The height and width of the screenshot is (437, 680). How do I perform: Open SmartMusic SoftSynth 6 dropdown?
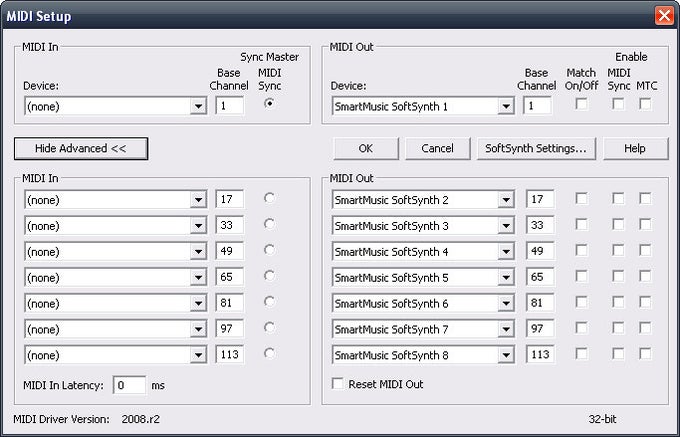click(423, 303)
